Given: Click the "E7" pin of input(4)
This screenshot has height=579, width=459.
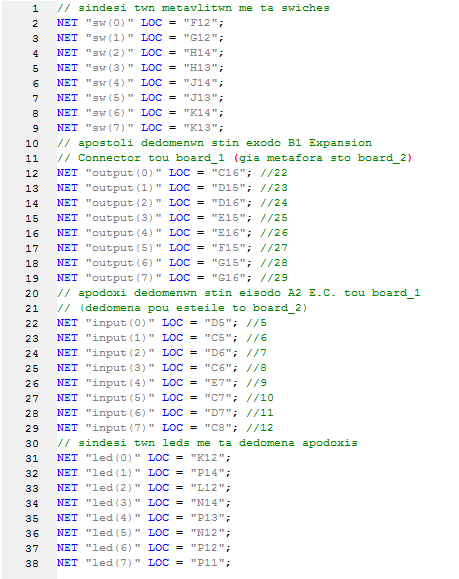Looking at the screenshot, I should click(218, 383).
